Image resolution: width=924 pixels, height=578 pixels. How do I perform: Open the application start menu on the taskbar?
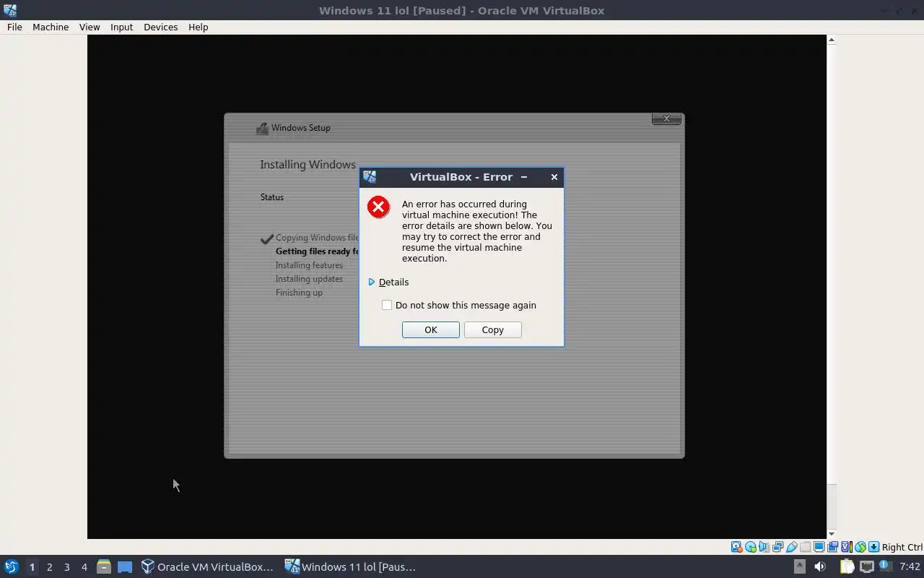11,566
